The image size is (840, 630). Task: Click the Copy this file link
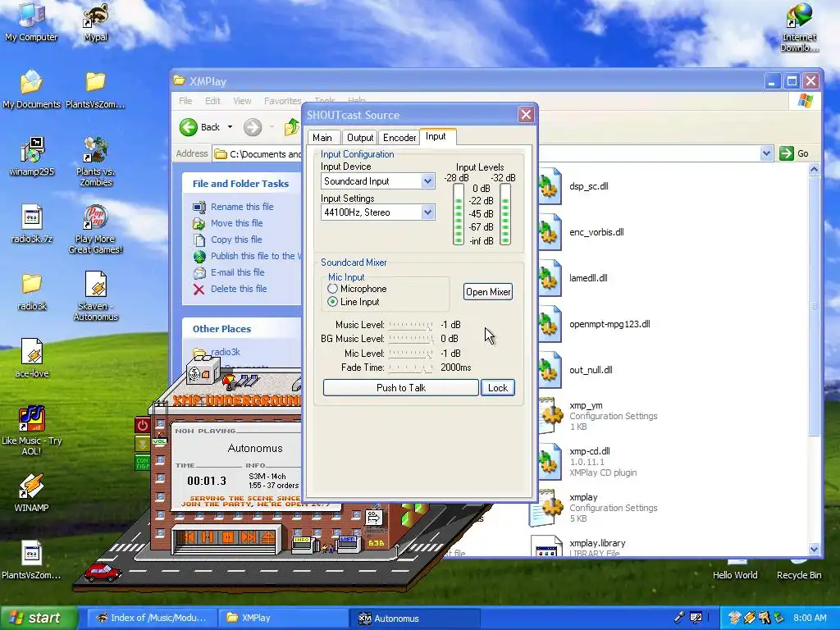(236, 240)
